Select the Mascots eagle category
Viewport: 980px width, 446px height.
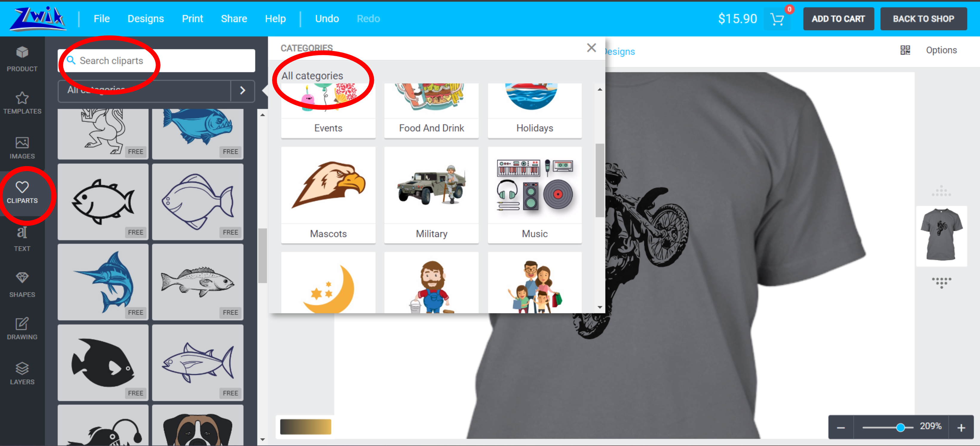pyautogui.click(x=328, y=195)
